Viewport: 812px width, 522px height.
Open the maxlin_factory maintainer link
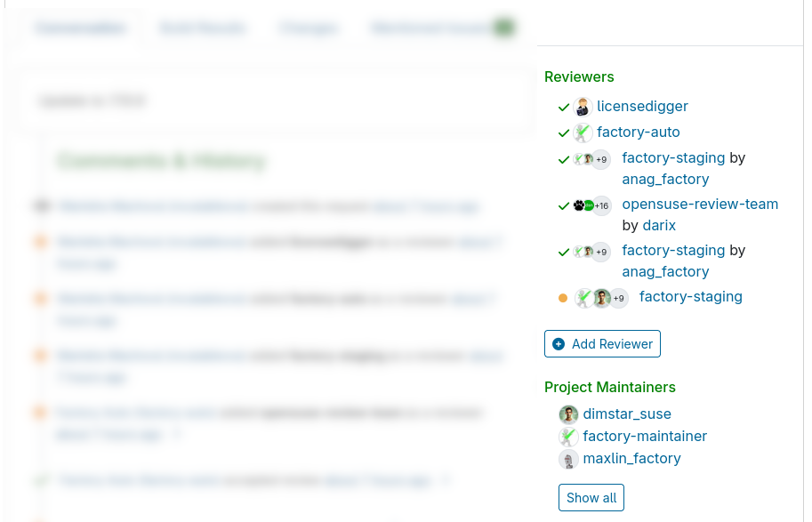631,459
